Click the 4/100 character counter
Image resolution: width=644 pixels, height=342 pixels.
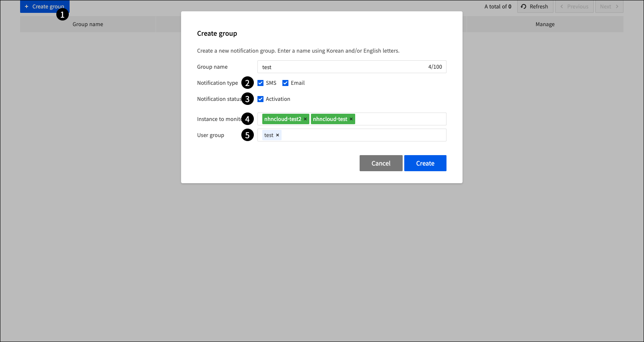[435, 67]
